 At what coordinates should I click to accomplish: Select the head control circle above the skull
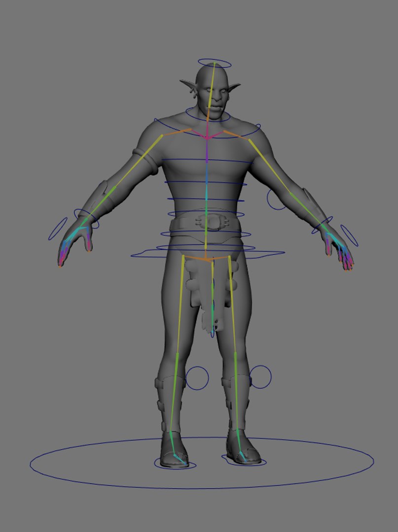[215, 64]
